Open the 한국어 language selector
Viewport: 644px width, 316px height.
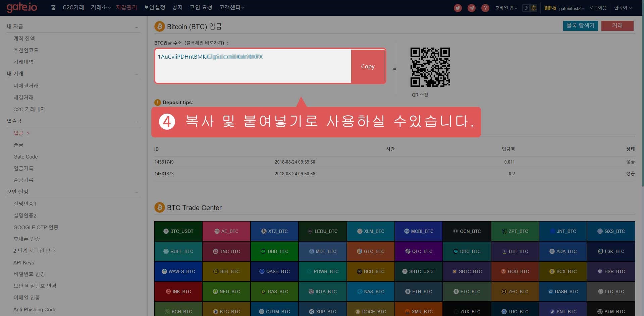(623, 8)
